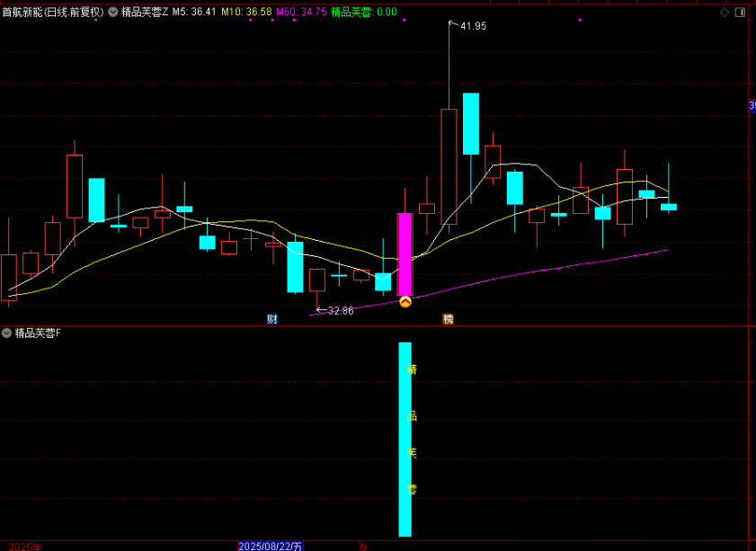Screen dimensions: 756x551
Task: Click the green 精品芙蓉: 0.00 indicator value
Action: tap(364, 13)
